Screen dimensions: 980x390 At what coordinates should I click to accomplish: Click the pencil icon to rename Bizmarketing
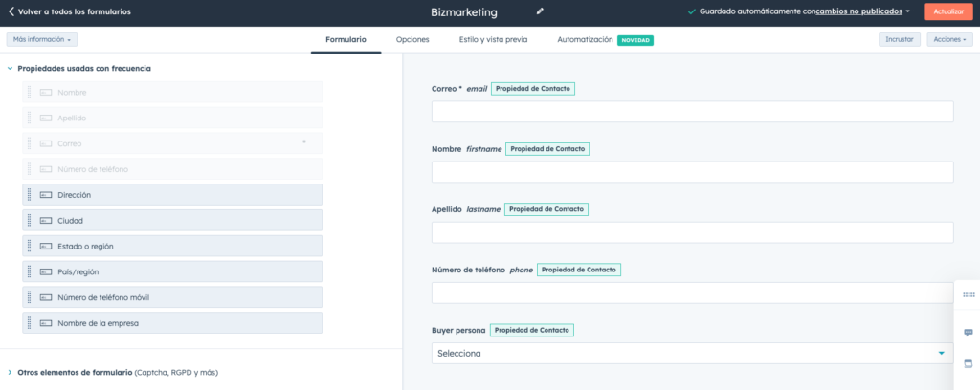540,11
